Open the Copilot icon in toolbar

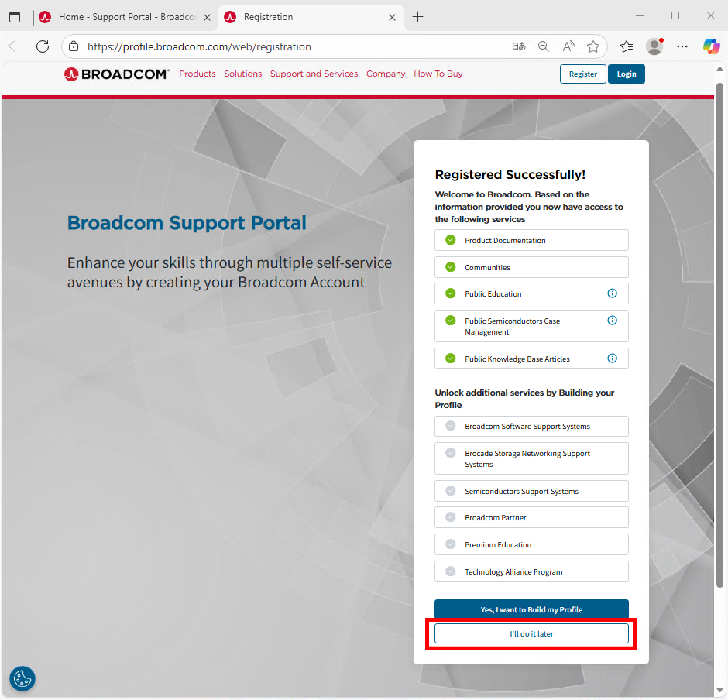(711, 46)
